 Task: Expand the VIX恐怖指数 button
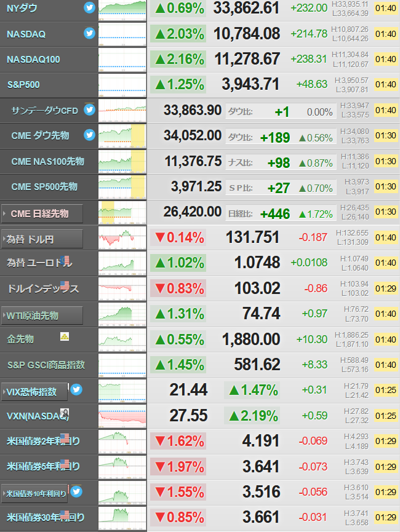[x=34, y=392]
